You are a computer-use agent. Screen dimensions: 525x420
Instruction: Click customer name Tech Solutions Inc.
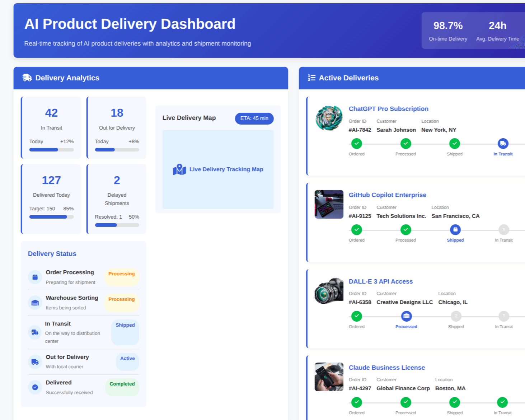[401, 216]
